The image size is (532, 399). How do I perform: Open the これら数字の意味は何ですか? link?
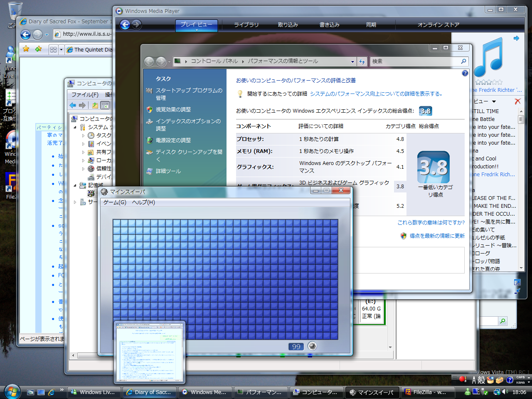[431, 223]
